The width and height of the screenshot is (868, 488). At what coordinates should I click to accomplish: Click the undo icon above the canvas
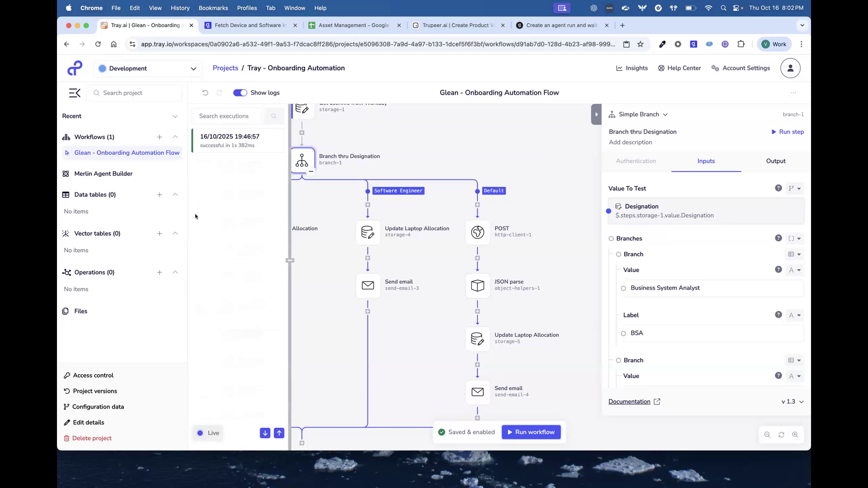(x=205, y=93)
